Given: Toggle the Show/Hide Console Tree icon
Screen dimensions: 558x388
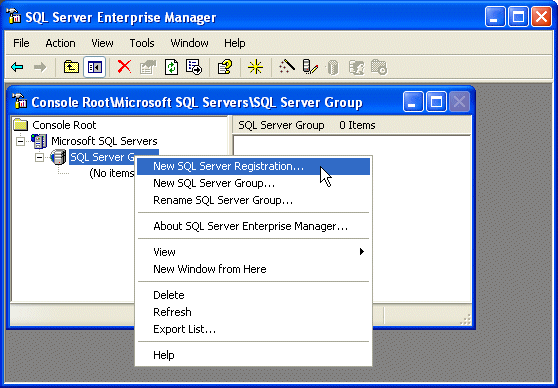Looking at the screenshot, I should pyautogui.click(x=95, y=67).
